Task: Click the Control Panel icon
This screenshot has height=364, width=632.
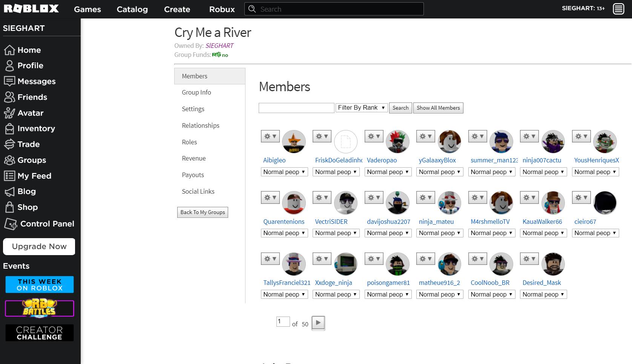Action: (11, 224)
